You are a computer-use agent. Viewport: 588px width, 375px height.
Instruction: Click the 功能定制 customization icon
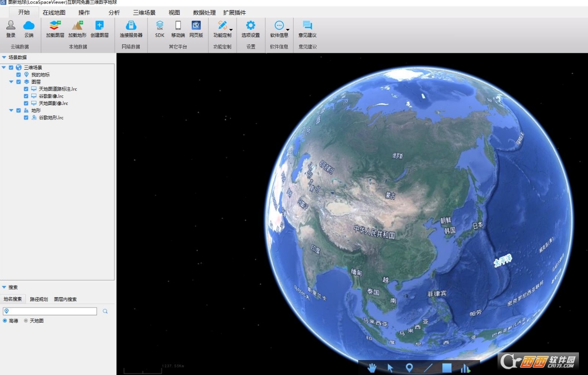(222, 25)
